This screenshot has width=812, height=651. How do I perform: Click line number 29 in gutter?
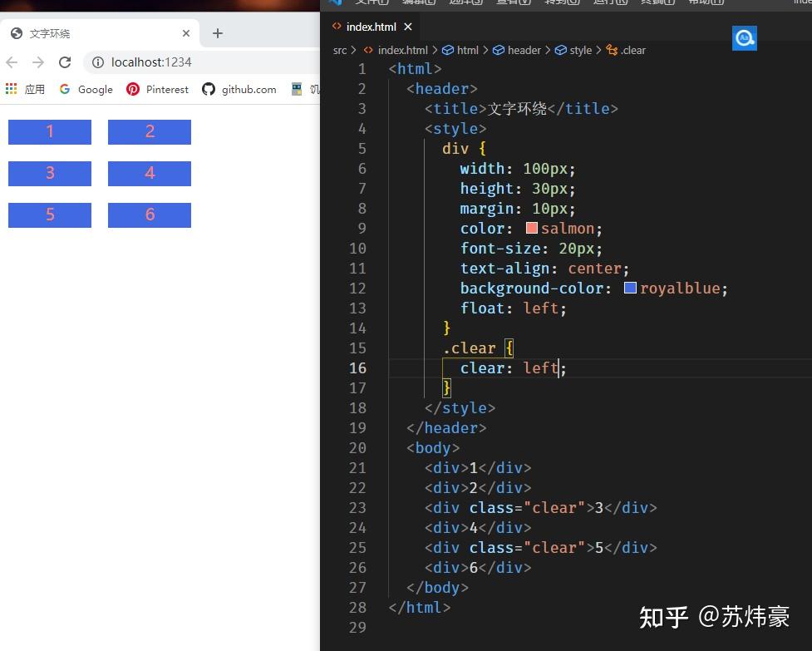(x=357, y=627)
